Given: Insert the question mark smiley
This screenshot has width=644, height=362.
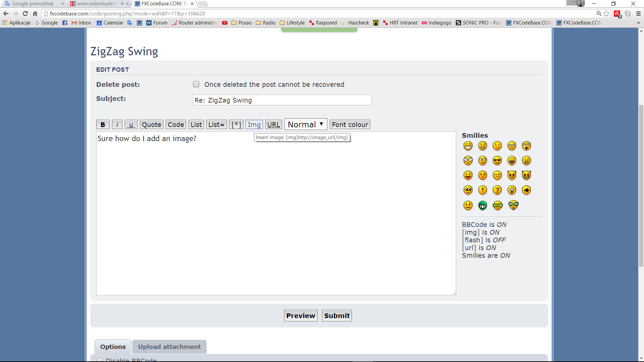Looking at the screenshot, I should [497, 190].
